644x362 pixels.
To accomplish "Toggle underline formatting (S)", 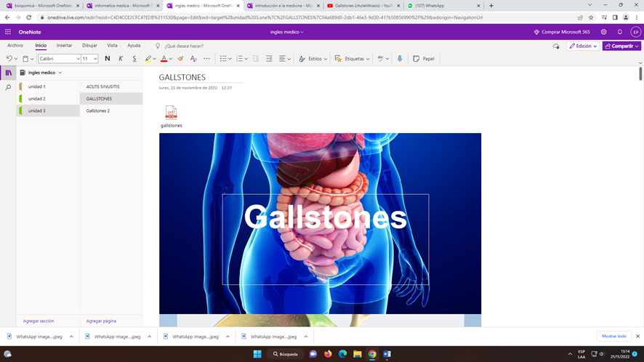I will click(x=134, y=59).
